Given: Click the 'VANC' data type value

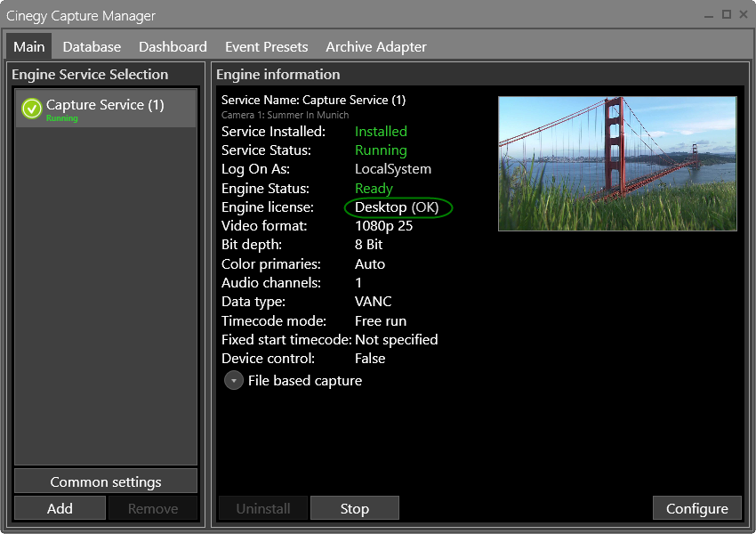Looking at the screenshot, I should coord(374,302).
